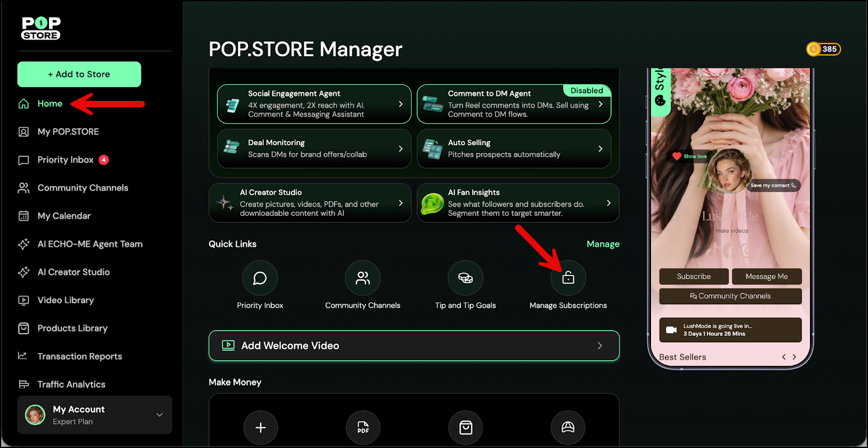Screen dimensions: 868x448
Task: Expand the My Account dropdown
Action: coord(159,415)
